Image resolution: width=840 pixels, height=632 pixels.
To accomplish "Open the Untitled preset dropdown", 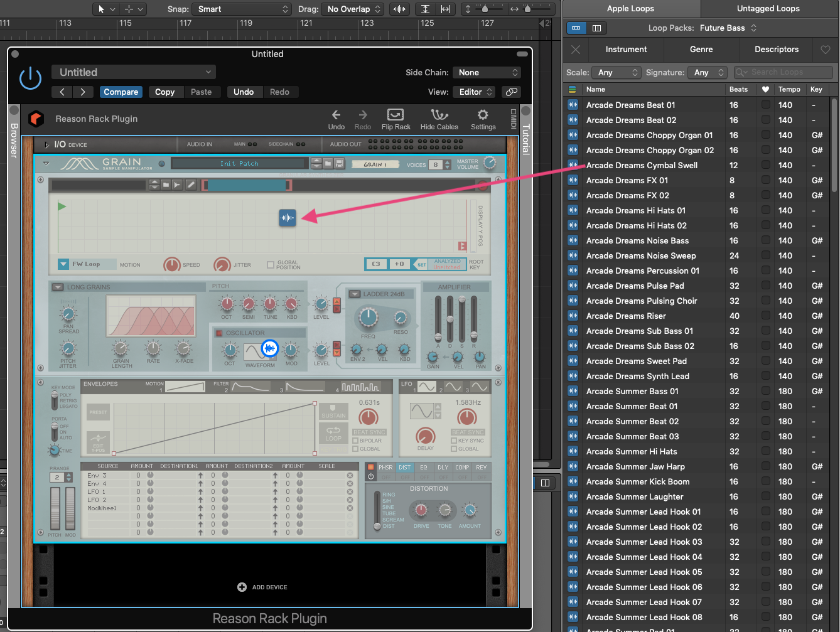I will click(x=134, y=72).
